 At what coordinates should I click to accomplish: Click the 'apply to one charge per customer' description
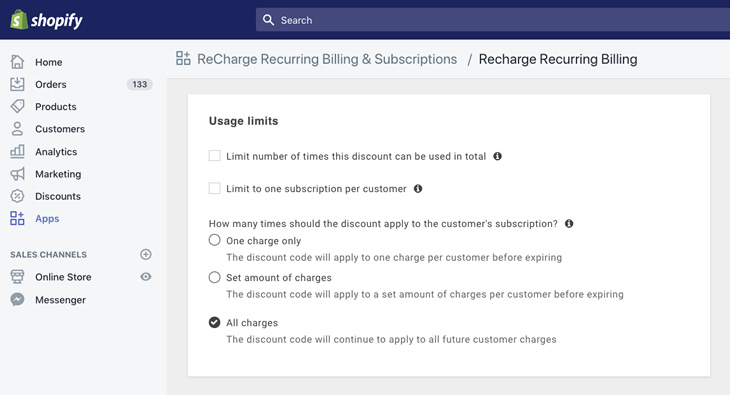tap(394, 258)
